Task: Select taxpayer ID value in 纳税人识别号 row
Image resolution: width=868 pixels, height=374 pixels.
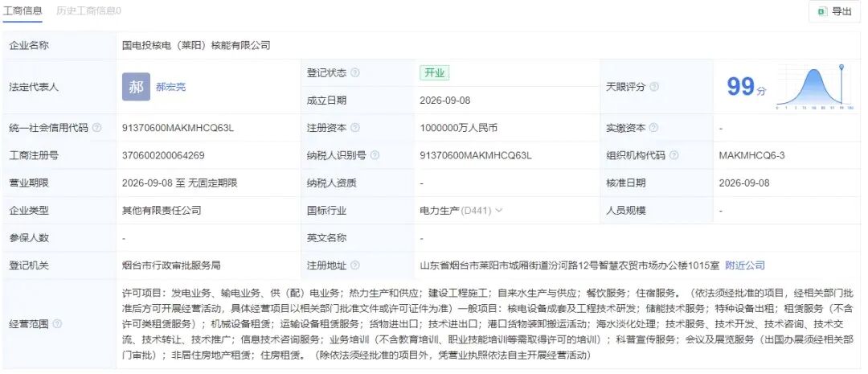Action: point(476,155)
